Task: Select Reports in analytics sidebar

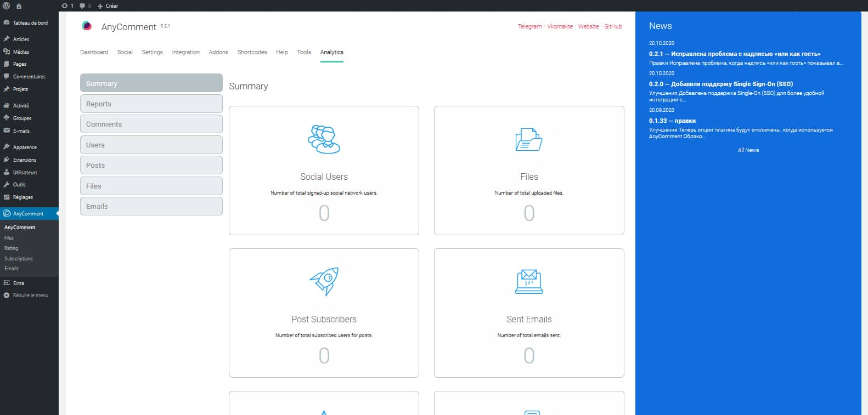Action: (x=151, y=104)
